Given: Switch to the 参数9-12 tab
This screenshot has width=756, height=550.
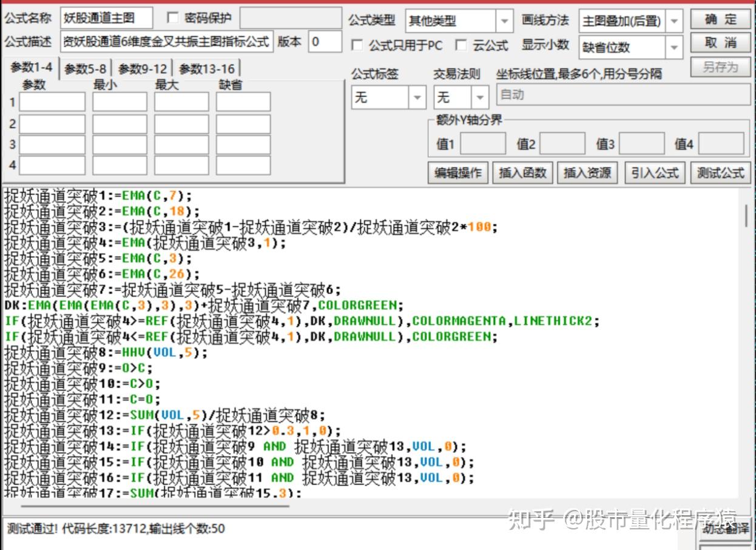Looking at the screenshot, I should click(x=143, y=69).
